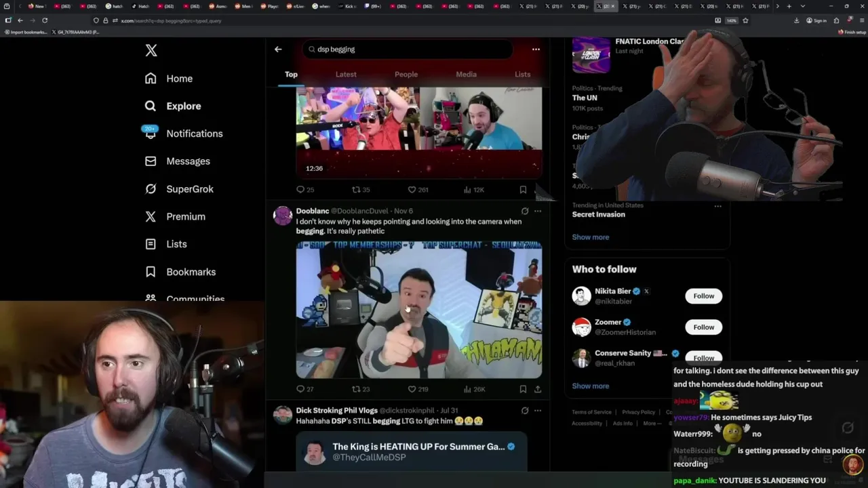Follow Nikita Bier
868x488 pixels.
703,296
